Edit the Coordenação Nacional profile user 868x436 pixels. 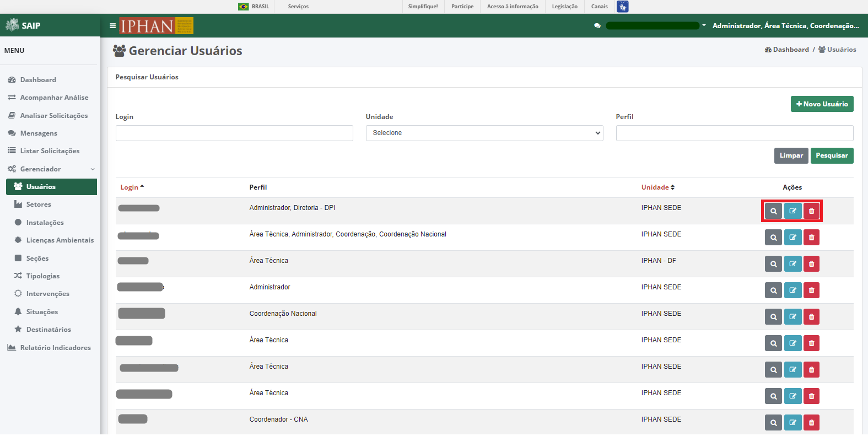(792, 317)
